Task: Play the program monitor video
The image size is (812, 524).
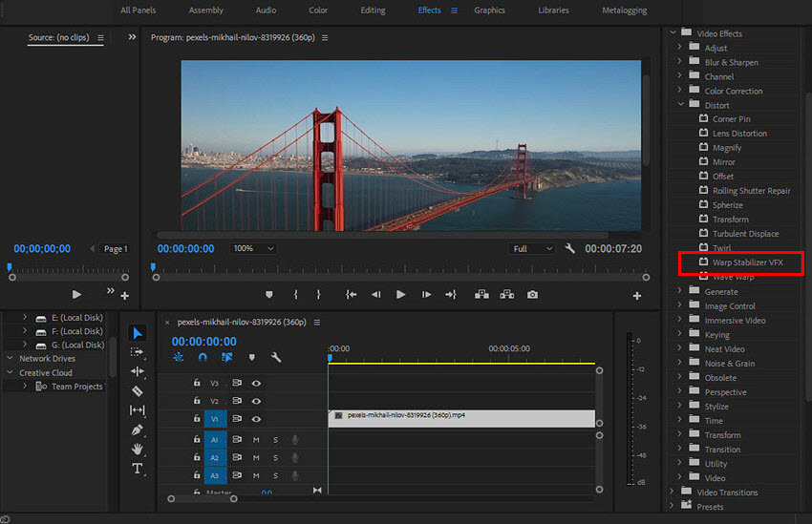Action: click(400, 294)
